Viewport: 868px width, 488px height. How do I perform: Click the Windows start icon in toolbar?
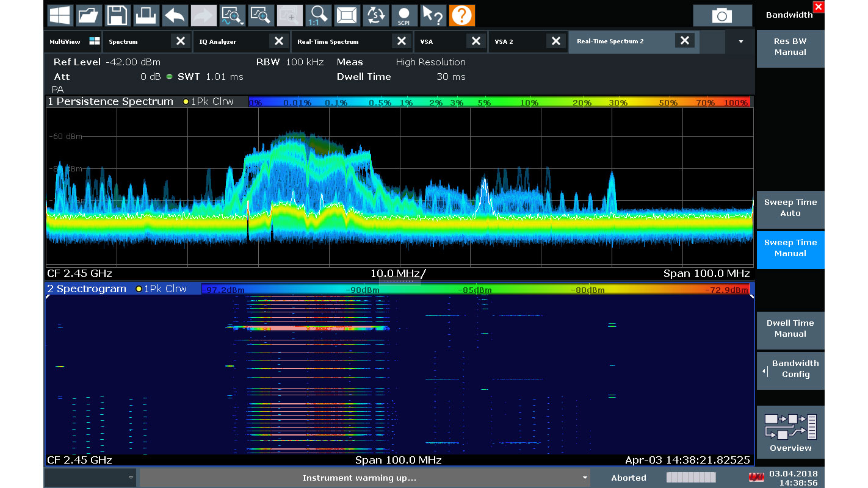[x=60, y=15]
